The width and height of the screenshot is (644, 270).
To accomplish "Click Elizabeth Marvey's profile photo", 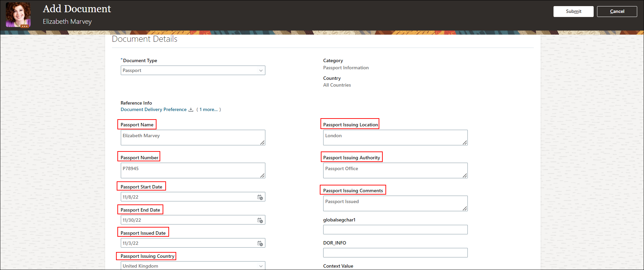I will click(18, 15).
